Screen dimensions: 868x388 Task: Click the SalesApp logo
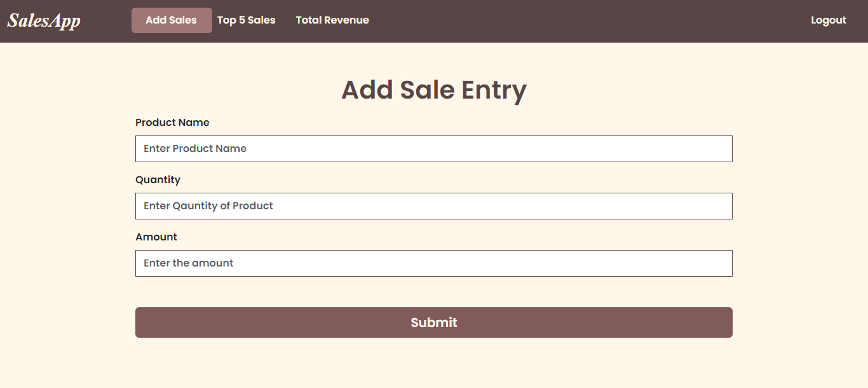click(44, 20)
